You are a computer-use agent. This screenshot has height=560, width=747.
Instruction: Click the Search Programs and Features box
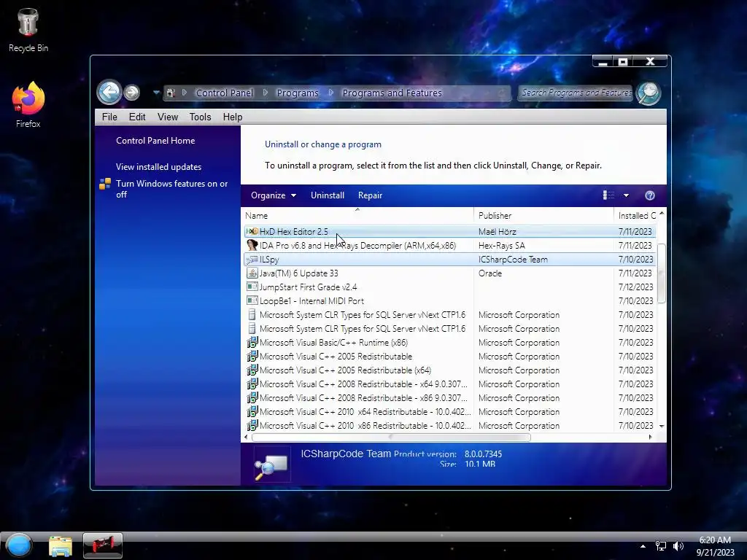pos(576,93)
